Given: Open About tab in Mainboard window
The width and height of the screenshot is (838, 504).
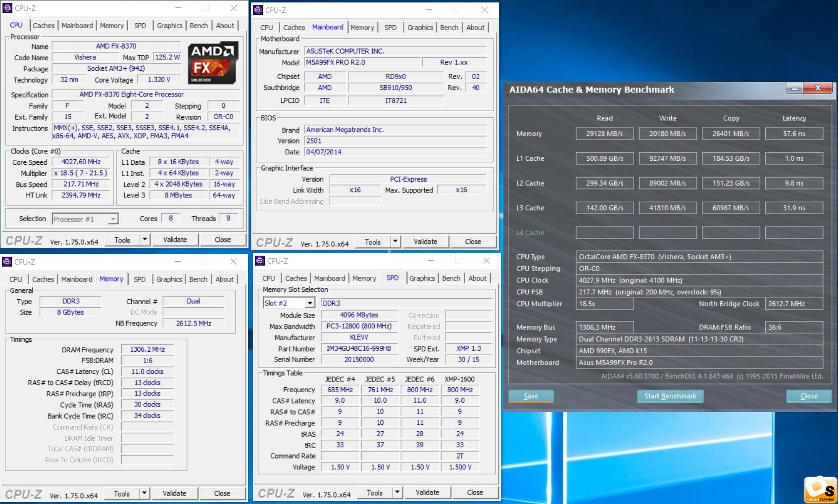Looking at the screenshot, I should (x=476, y=28).
